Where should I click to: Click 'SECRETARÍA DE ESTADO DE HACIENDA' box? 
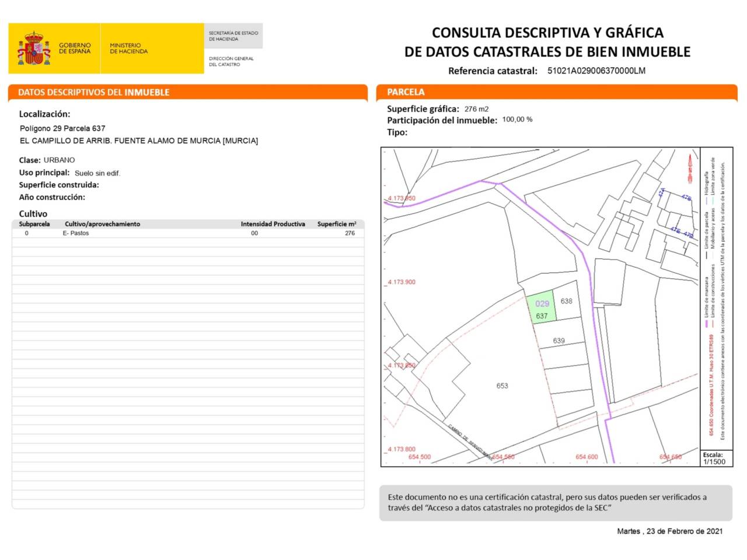[233, 36]
